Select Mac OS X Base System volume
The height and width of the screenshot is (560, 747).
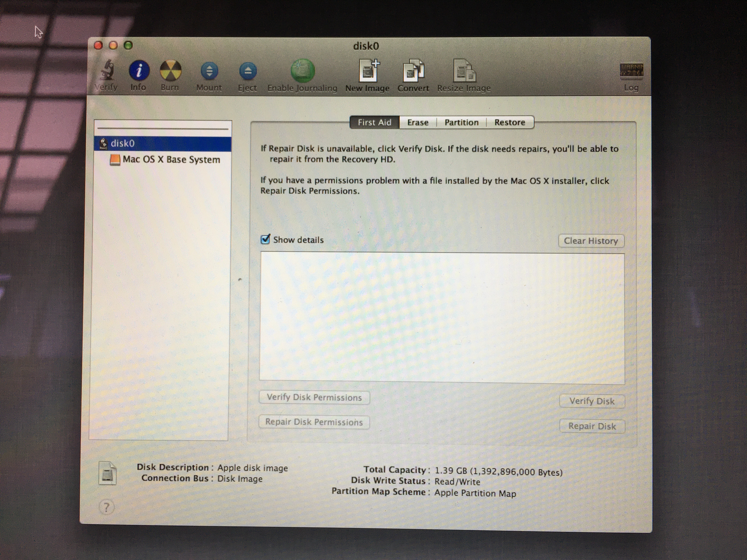coord(171,159)
